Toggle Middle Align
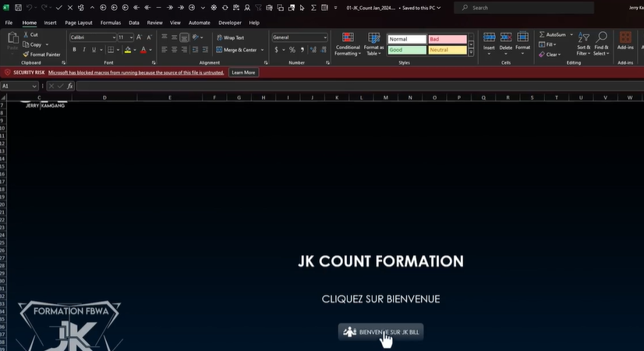 [174, 37]
